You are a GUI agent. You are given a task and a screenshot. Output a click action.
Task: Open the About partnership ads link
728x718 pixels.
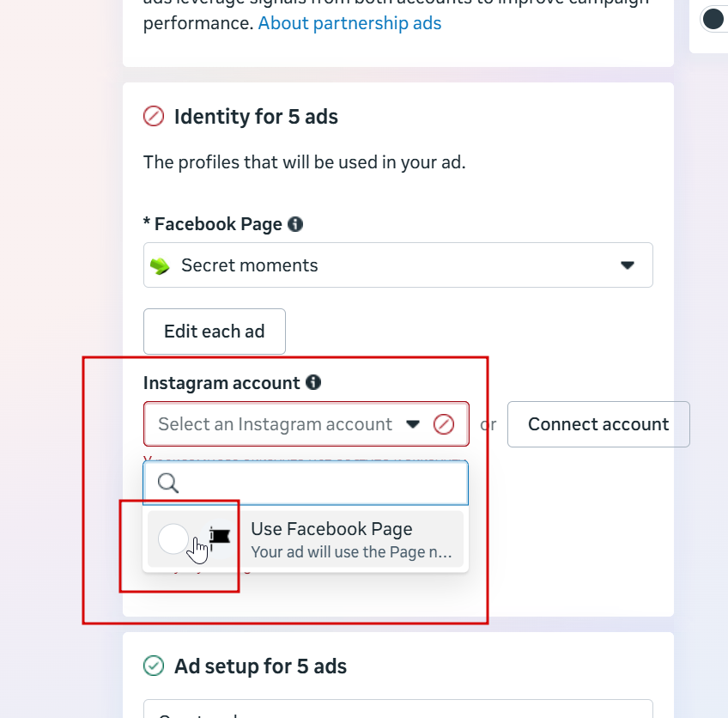click(x=349, y=23)
